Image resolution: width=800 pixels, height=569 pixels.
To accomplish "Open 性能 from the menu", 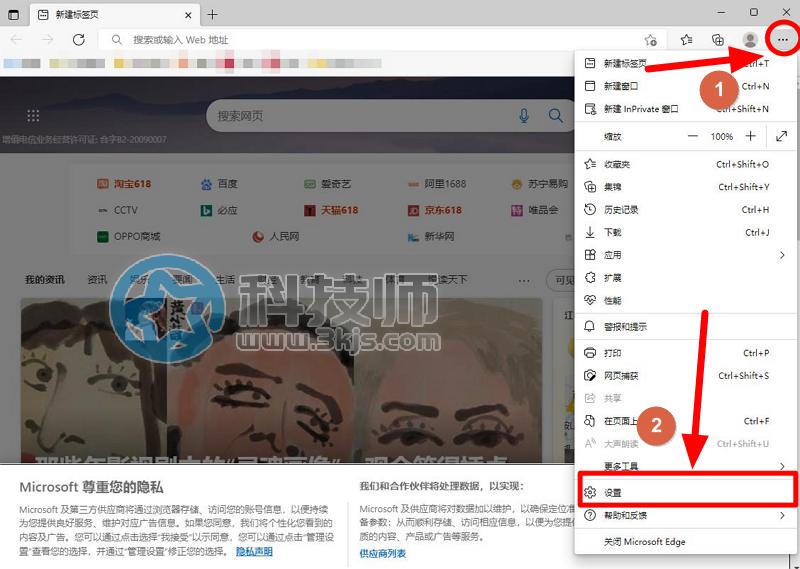I will [686, 301].
